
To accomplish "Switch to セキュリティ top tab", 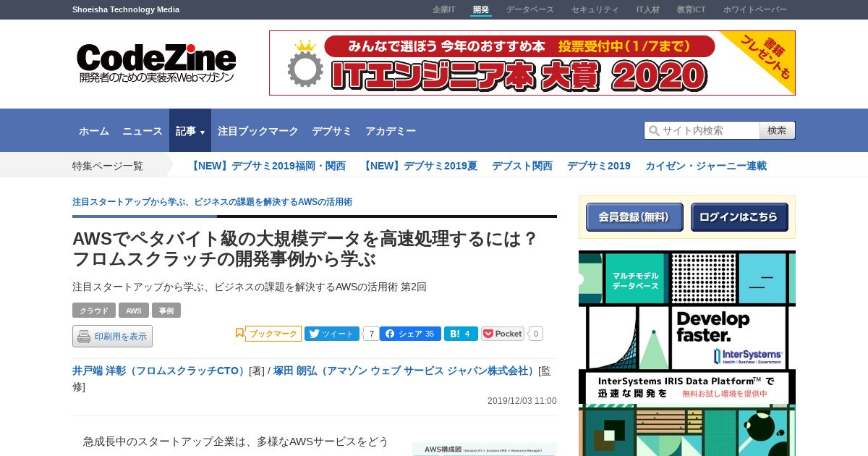I will pos(595,9).
